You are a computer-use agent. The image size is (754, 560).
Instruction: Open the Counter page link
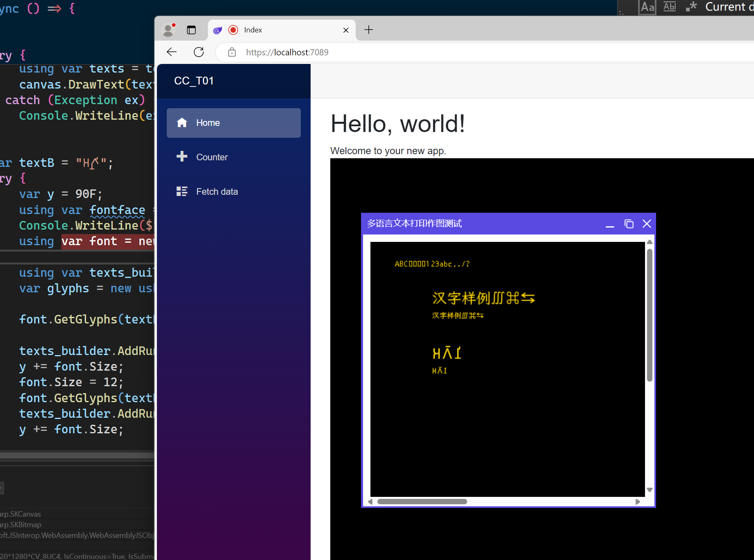pos(212,157)
